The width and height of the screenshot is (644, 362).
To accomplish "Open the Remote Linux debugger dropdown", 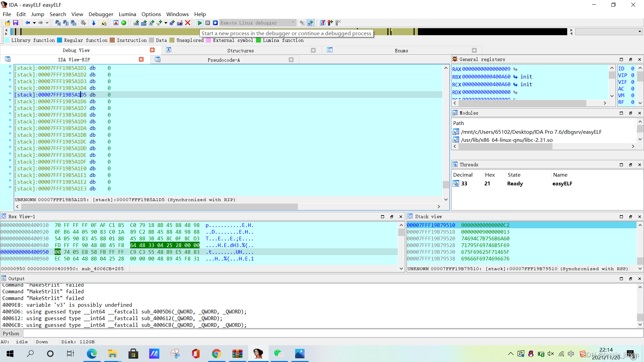I will click(x=293, y=23).
